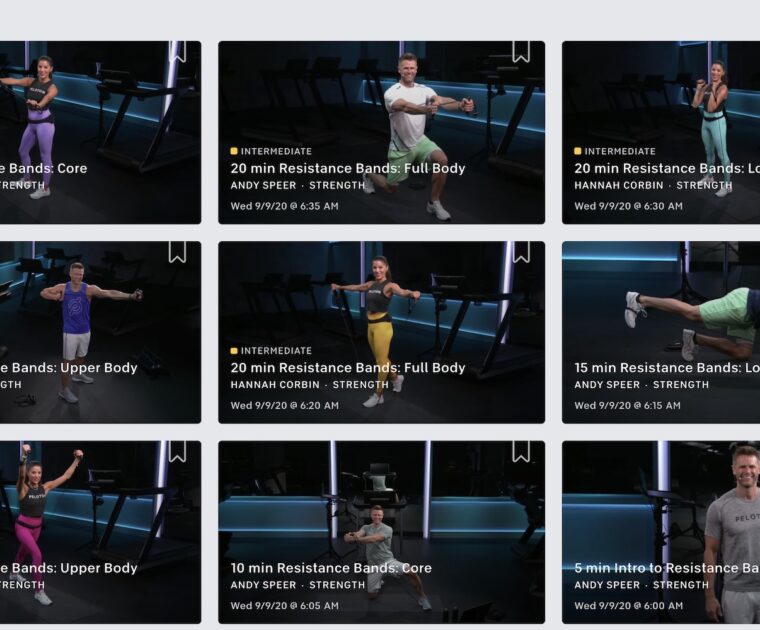Image resolution: width=760 pixels, height=630 pixels.
Task: Open the 5 min Intro to Resistance Bands class
Action: pos(661,532)
